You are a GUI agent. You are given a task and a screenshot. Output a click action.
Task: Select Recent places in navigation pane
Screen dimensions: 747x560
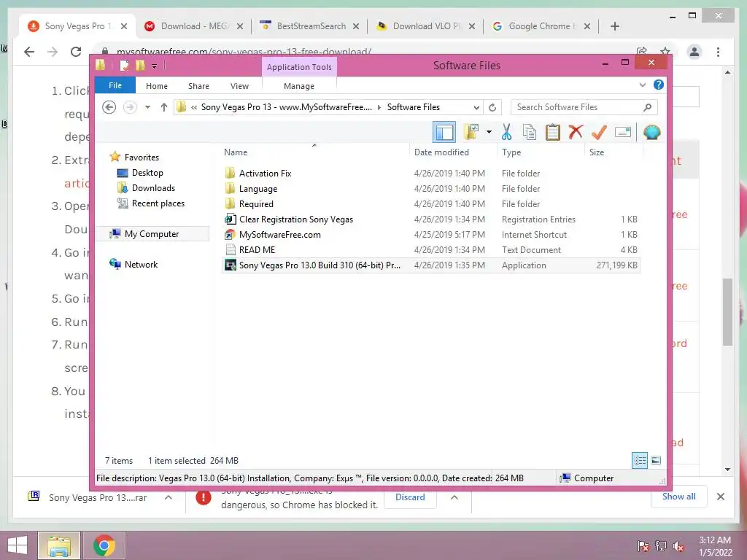(158, 203)
